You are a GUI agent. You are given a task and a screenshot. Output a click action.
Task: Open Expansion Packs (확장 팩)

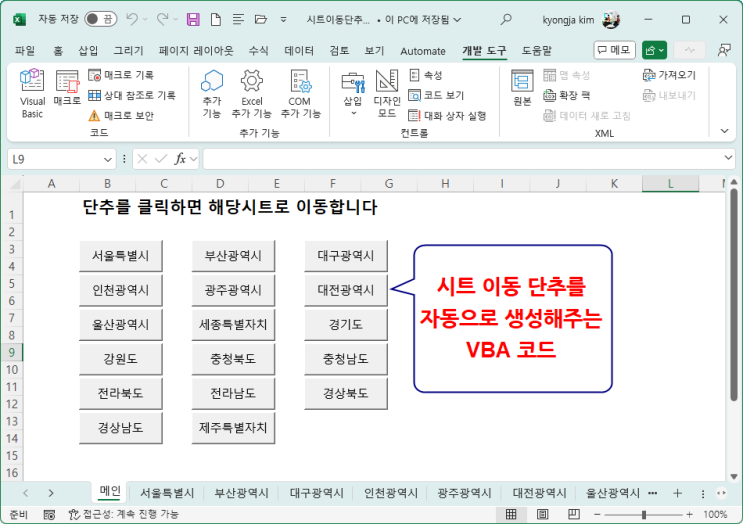(x=567, y=95)
